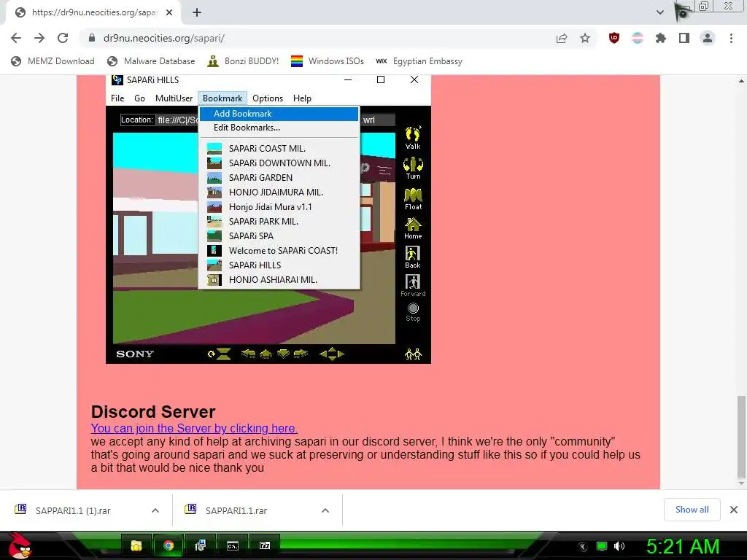Select the SAPARi PARK MIL. bookmark
Image resolution: width=747 pixels, height=560 pixels.
(279, 222)
